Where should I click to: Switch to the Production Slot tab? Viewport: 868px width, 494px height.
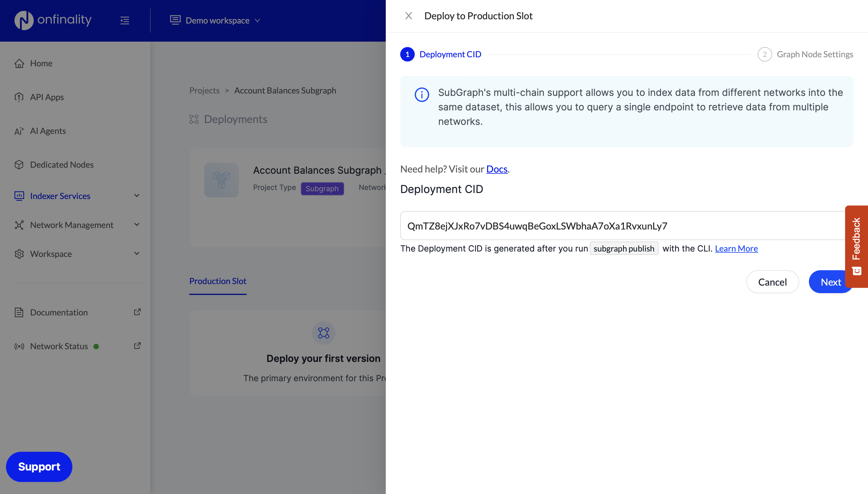(x=218, y=281)
